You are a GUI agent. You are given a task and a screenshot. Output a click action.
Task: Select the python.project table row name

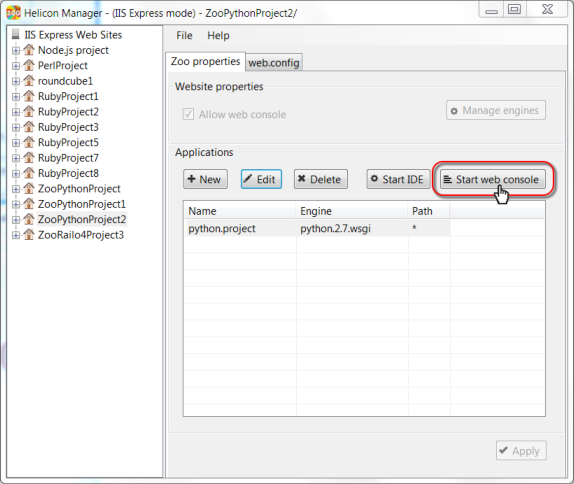click(x=222, y=228)
